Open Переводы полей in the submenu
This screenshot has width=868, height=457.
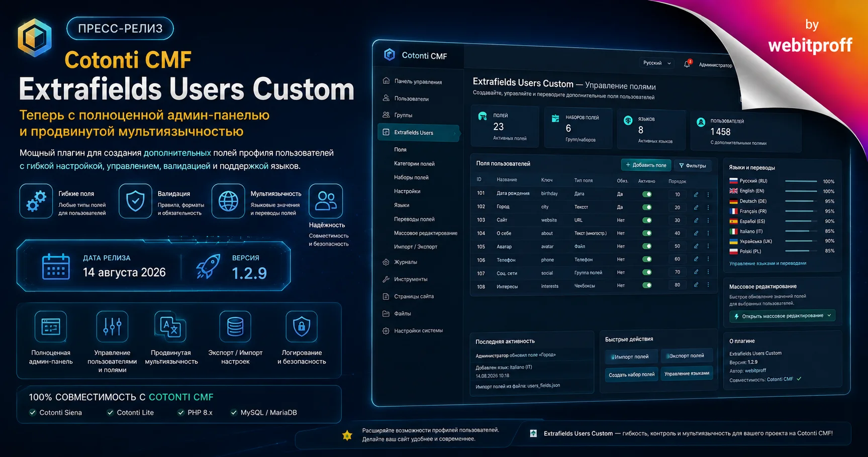(x=414, y=219)
